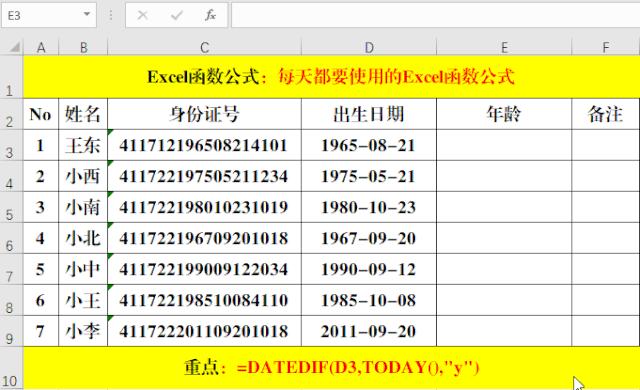This screenshot has width=640, height=390.
Task: Click ID number 411722198510084110
Action: pyautogui.click(x=204, y=300)
